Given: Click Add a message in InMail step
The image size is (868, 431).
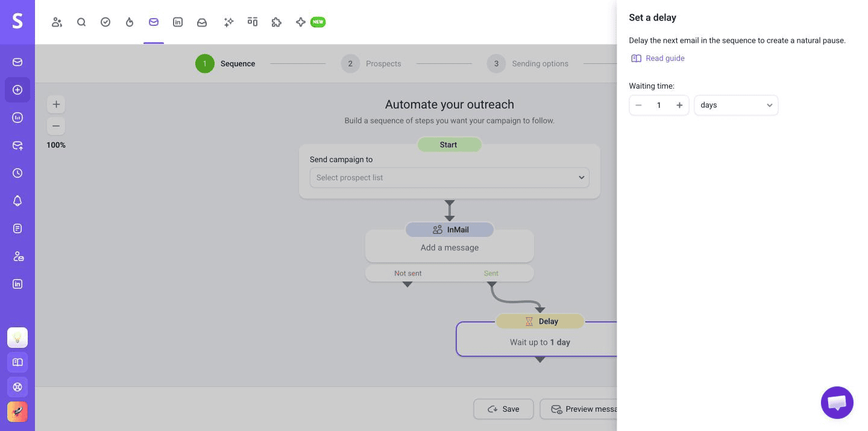Looking at the screenshot, I should (x=450, y=248).
